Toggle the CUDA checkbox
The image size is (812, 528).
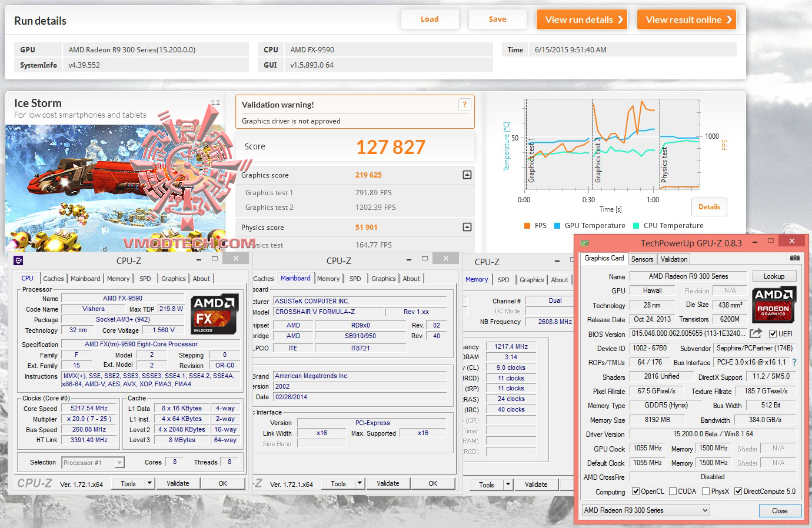(672, 492)
